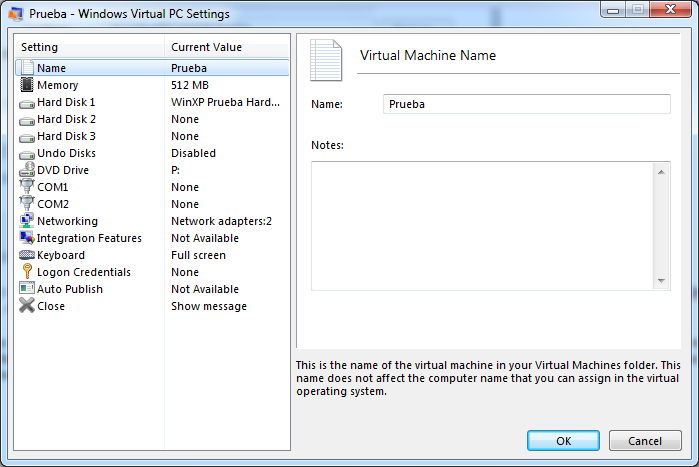Dismiss the dialog with Cancel
The height and width of the screenshot is (467, 699).
tap(645, 441)
